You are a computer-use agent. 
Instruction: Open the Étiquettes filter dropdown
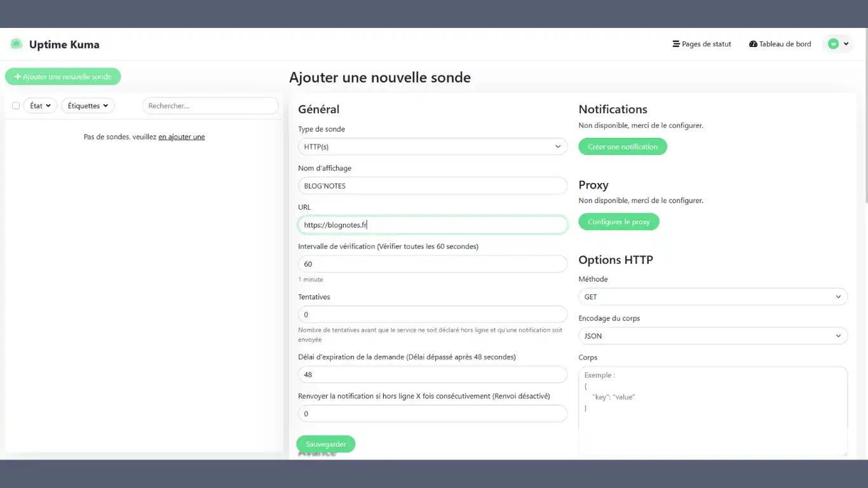coord(88,105)
